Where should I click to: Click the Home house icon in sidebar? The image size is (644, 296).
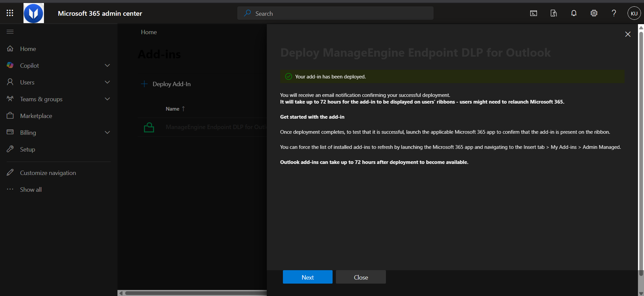click(x=10, y=49)
